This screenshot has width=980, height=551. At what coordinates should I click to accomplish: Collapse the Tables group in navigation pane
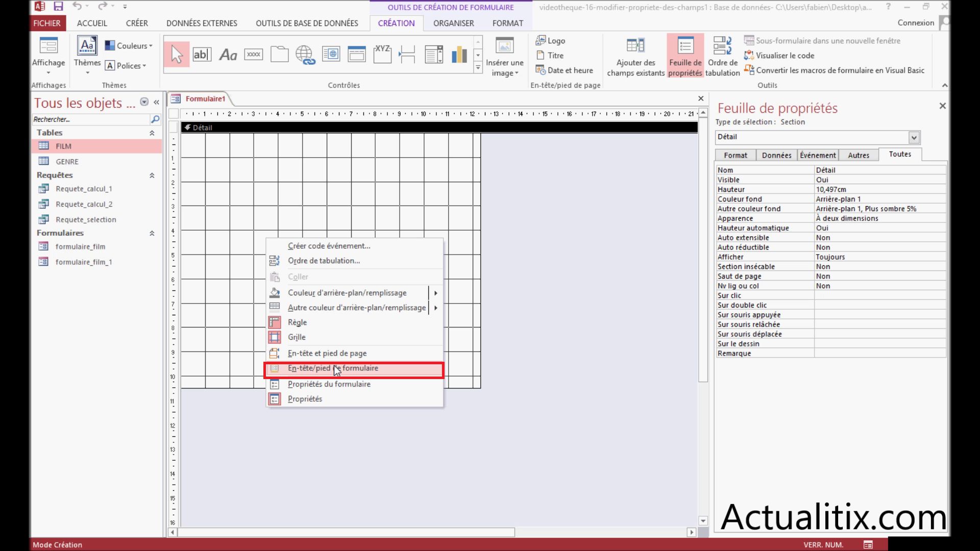(152, 133)
